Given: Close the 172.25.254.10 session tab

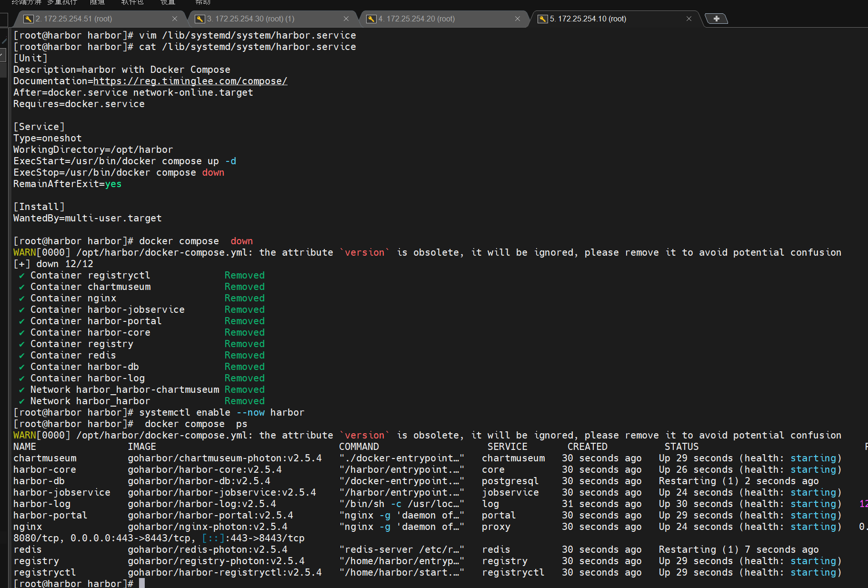Looking at the screenshot, I should pos(689,19).
